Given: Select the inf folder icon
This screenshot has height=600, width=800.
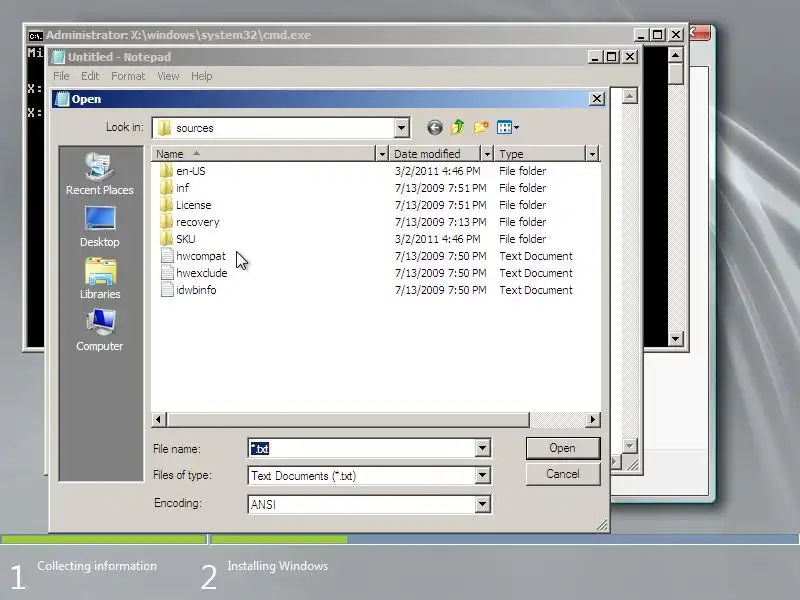Looking at the screenshot, I should [x=166, y=188].
